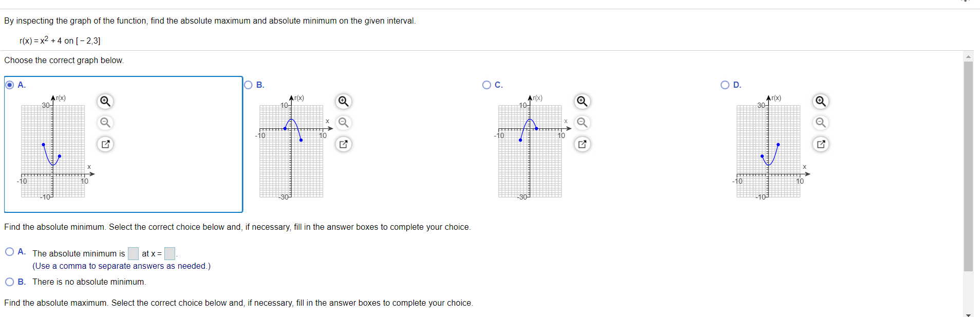Click the zoom-out magnifier icon beside graph A
The image size is (980, 317).
105,123
